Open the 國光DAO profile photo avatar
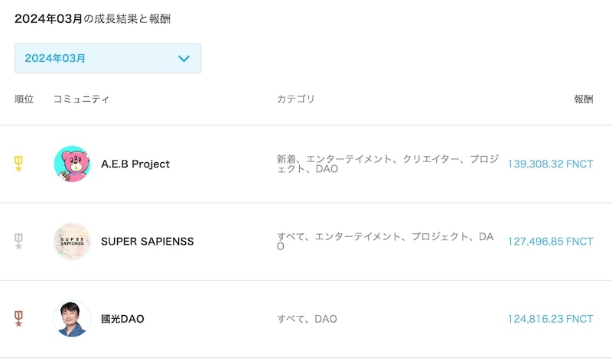 coord(72,319)
